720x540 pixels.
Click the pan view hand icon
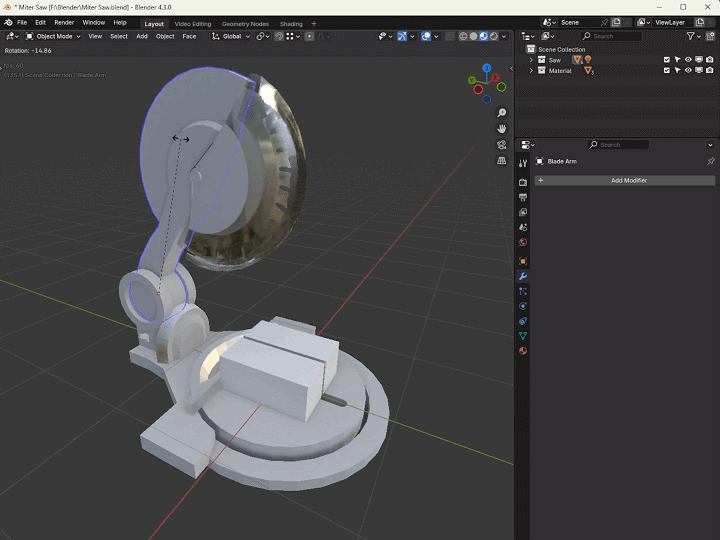coord(501,129)
